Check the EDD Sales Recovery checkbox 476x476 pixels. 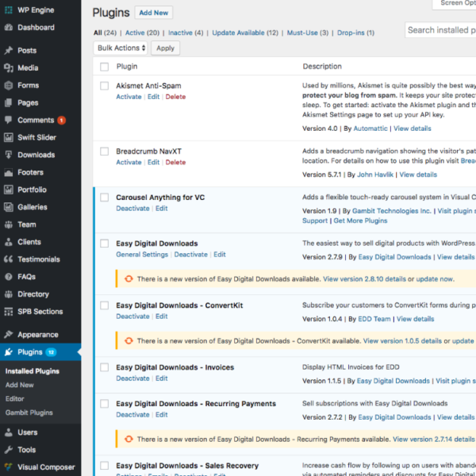point(105,466)
